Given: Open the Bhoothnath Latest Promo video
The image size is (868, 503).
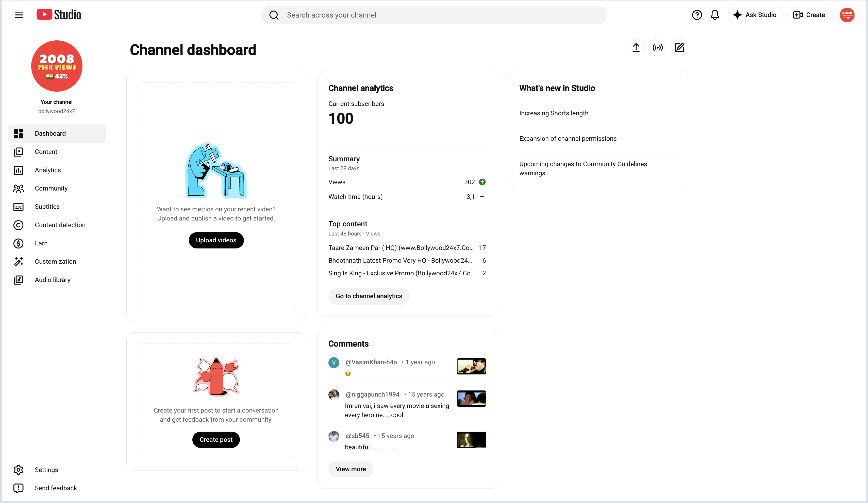Looking at the screenshot, I should pyautogui.click(x=400, y=261).
